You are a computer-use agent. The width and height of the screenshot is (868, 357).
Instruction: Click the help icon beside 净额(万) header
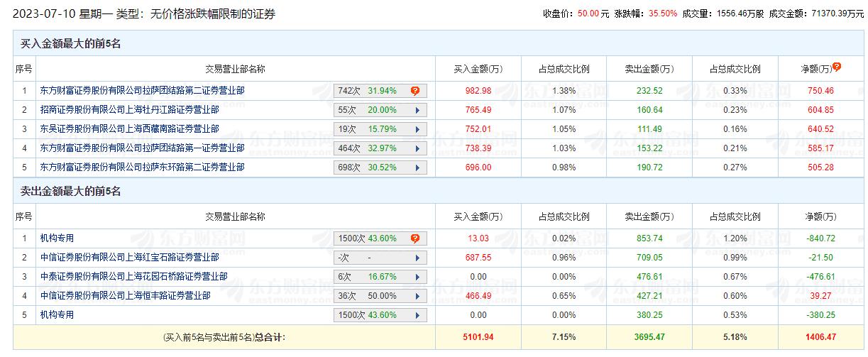[x=837, y=67]
